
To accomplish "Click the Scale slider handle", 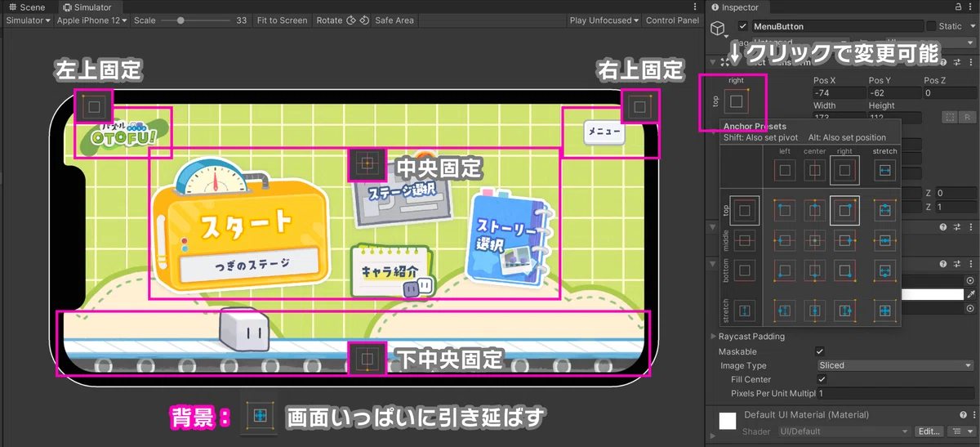I will (180, 20).
